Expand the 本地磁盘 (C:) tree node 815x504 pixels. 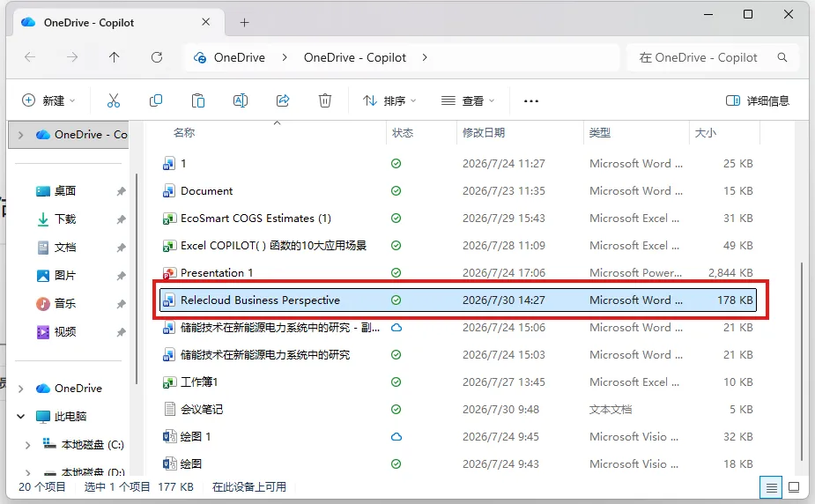[x=27, y=445]
